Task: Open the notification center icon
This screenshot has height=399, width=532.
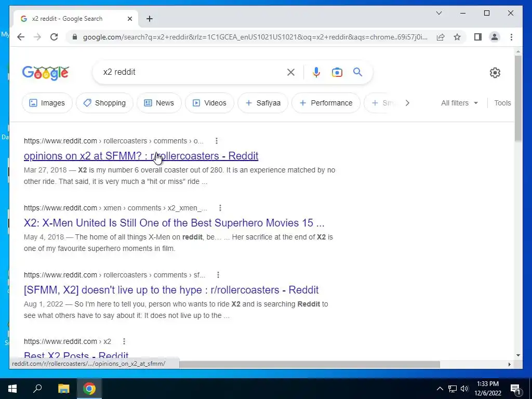Action: tap(515, 389)
